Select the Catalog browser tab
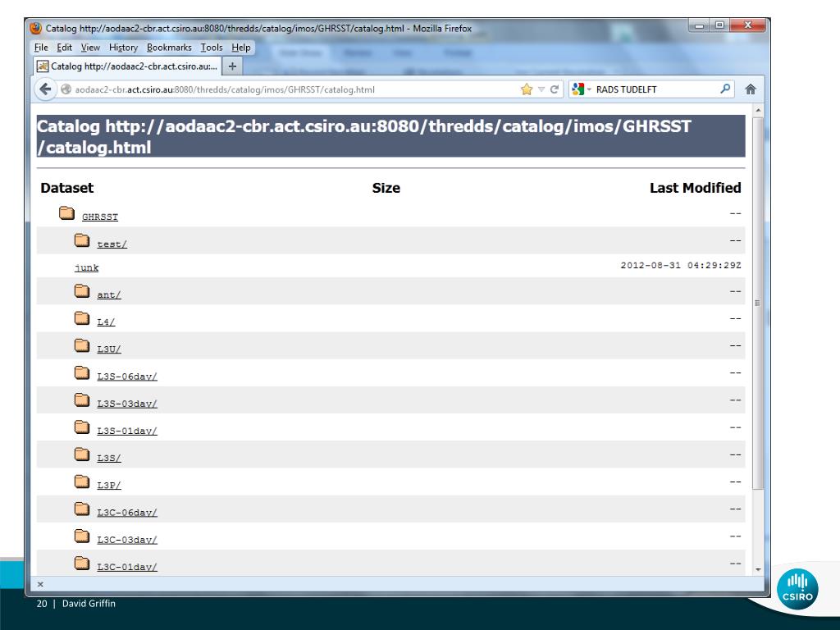This screenshot has height=630, width=840. [x=127, y=66]
